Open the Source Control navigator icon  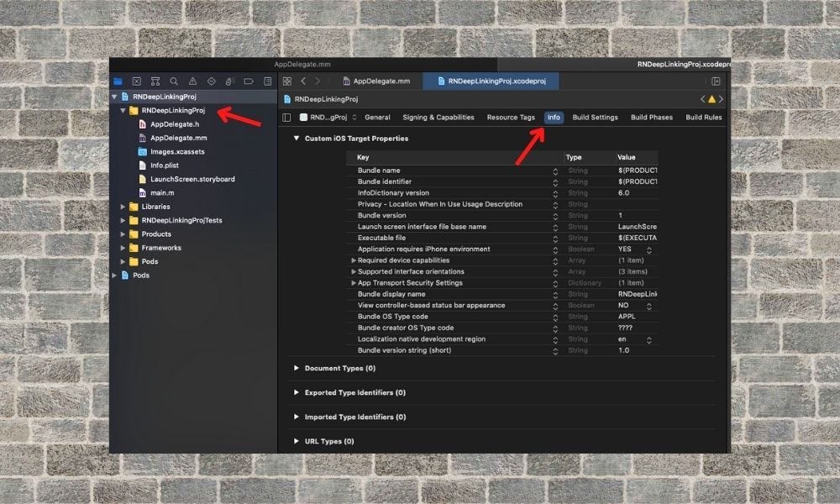[137, 81]
